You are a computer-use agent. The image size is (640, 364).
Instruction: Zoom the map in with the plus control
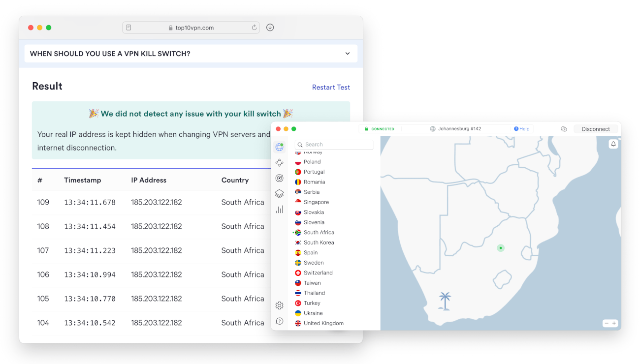[615, 323]
